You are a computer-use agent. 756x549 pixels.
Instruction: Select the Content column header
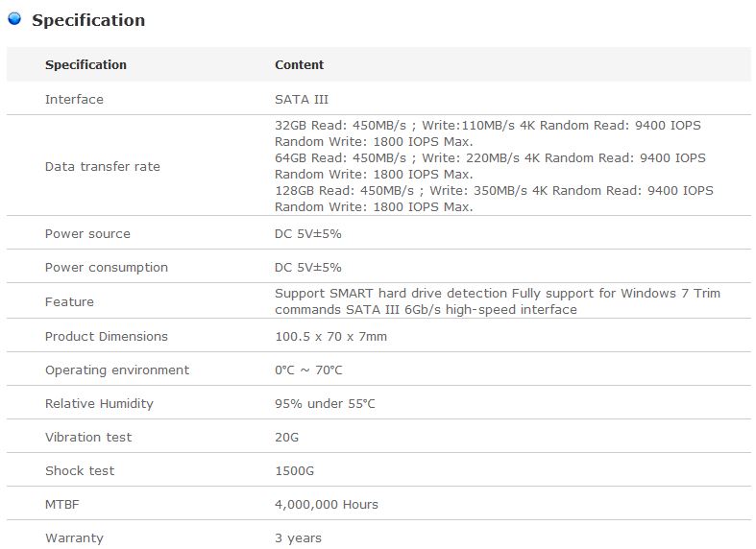(299, 65)
